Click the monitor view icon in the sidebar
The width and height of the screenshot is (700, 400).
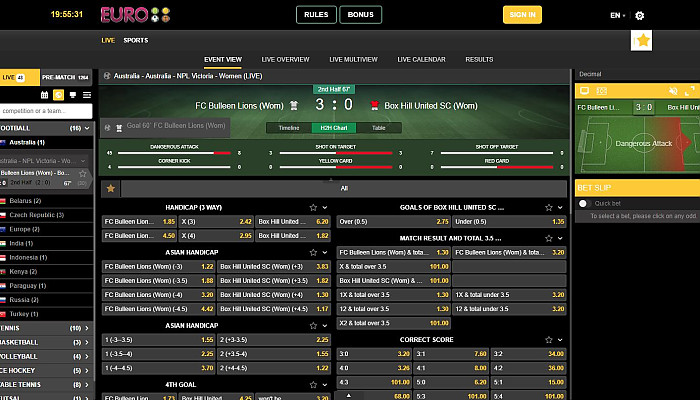[73, 95]
